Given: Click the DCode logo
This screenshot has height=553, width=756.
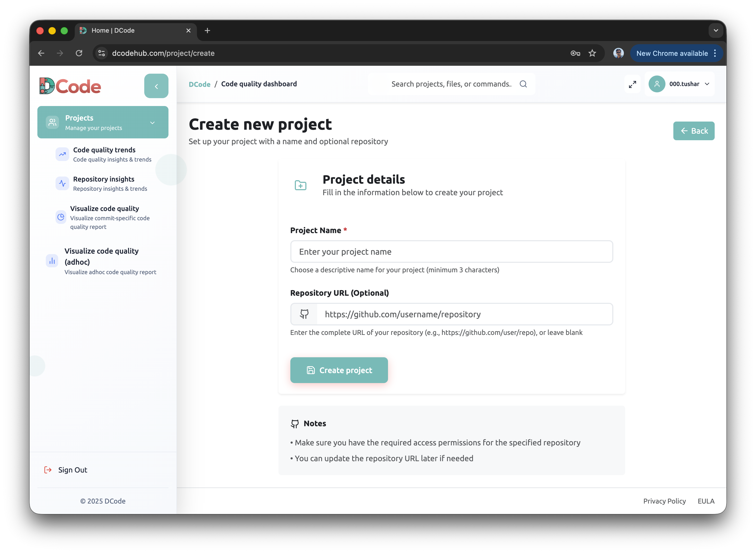Looking at the screenshot, I should 70,86.
